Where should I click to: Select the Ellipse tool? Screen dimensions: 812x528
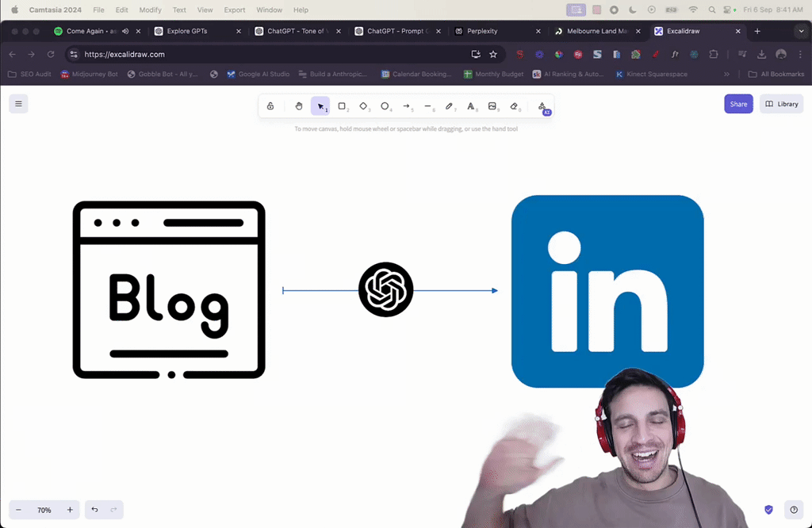385,106
